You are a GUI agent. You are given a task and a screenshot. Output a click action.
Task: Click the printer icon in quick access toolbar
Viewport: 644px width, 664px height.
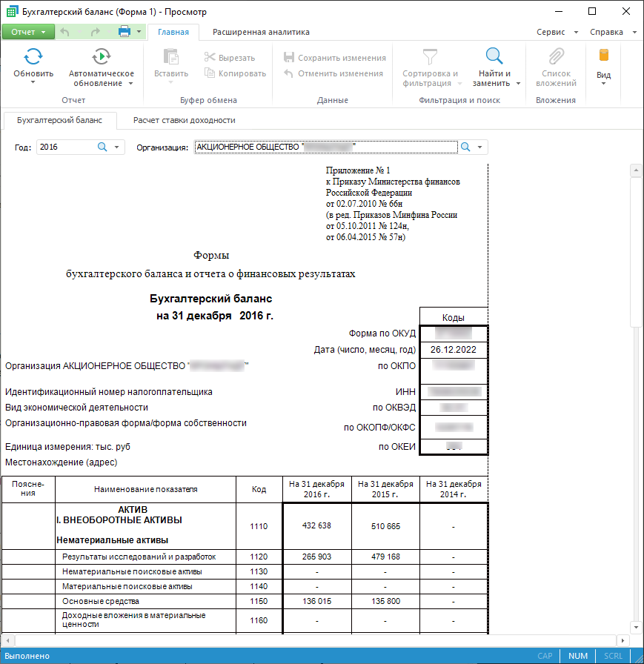tap(125, 31)
